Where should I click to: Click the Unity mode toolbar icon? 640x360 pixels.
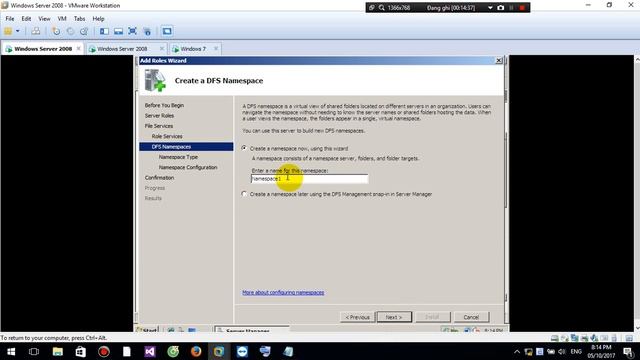147,31
